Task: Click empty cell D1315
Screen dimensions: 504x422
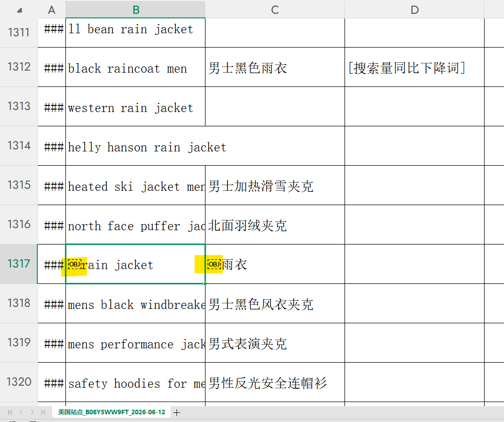Action: (x=415, y=185)
